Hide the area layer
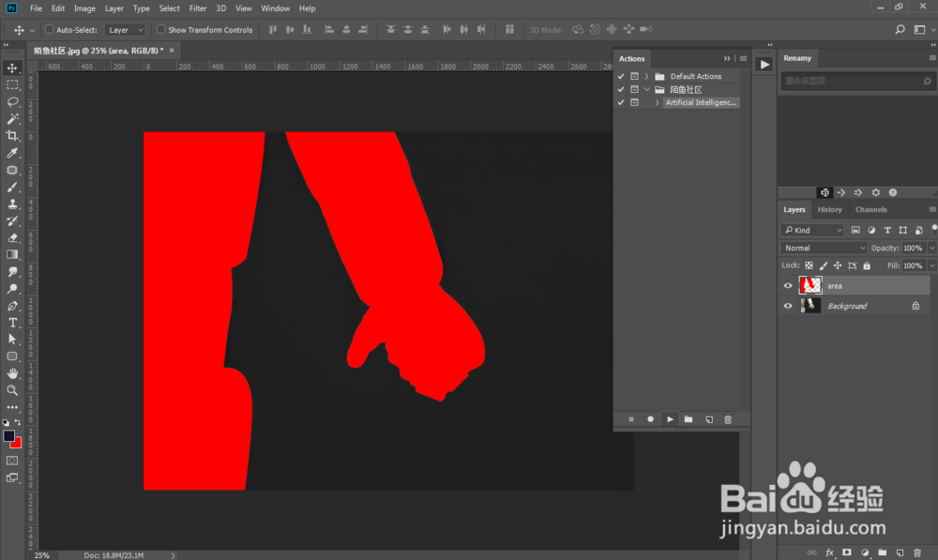The width and height of the screenshot is (938, 560). click(x=788, y=286)
